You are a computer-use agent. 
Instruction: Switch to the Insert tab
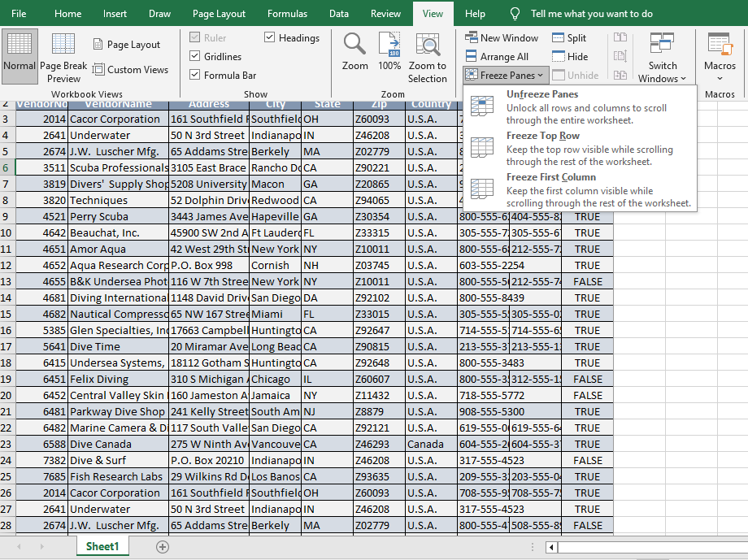(115, 13)
